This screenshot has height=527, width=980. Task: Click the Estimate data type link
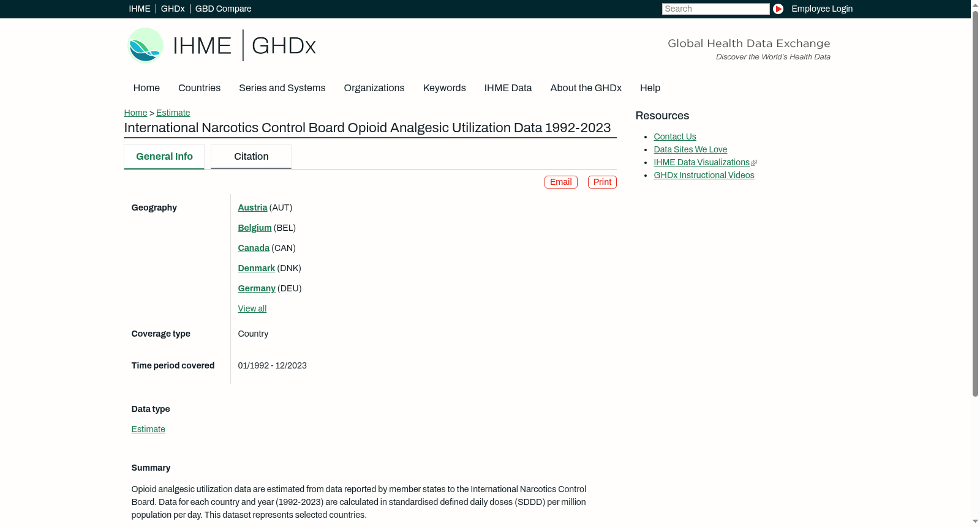pyautogui.click(x=148, y=429)
